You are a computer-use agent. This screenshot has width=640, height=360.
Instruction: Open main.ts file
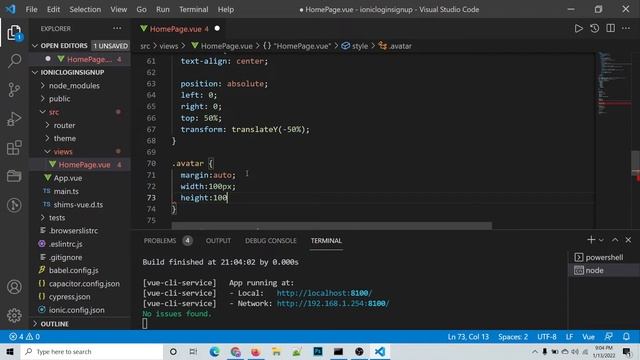coord(80,191)
